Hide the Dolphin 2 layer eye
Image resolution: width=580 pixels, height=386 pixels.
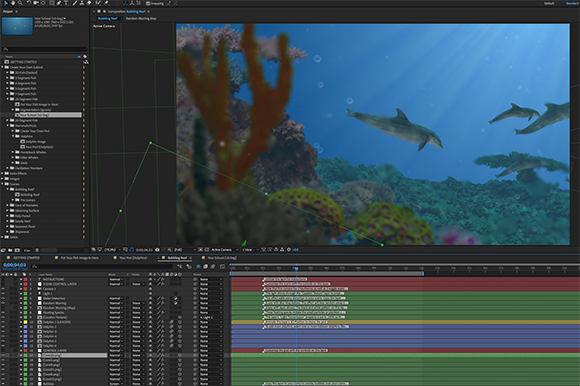point(3,327)
